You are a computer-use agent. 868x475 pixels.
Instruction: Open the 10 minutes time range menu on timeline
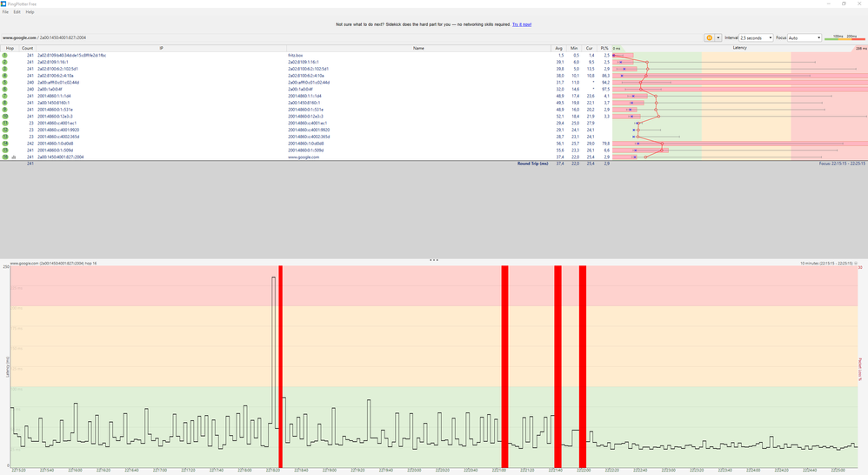(x=829, y=264)
